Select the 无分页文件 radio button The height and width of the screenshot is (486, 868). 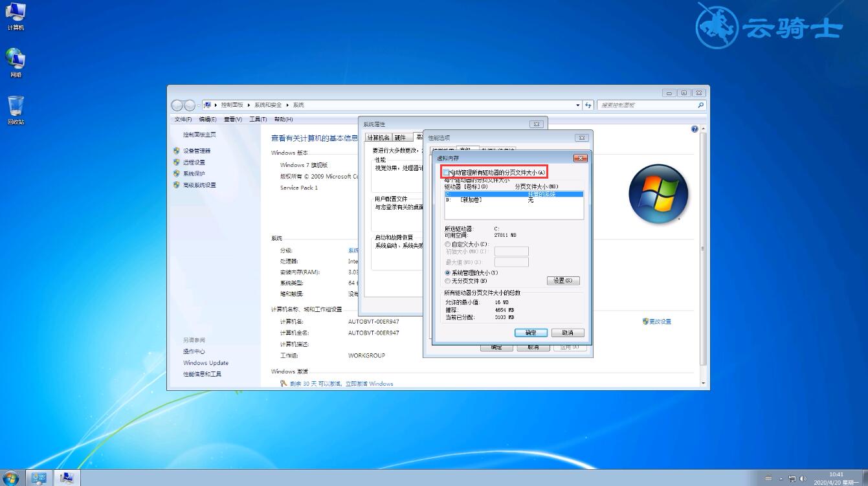pos(448,281)
